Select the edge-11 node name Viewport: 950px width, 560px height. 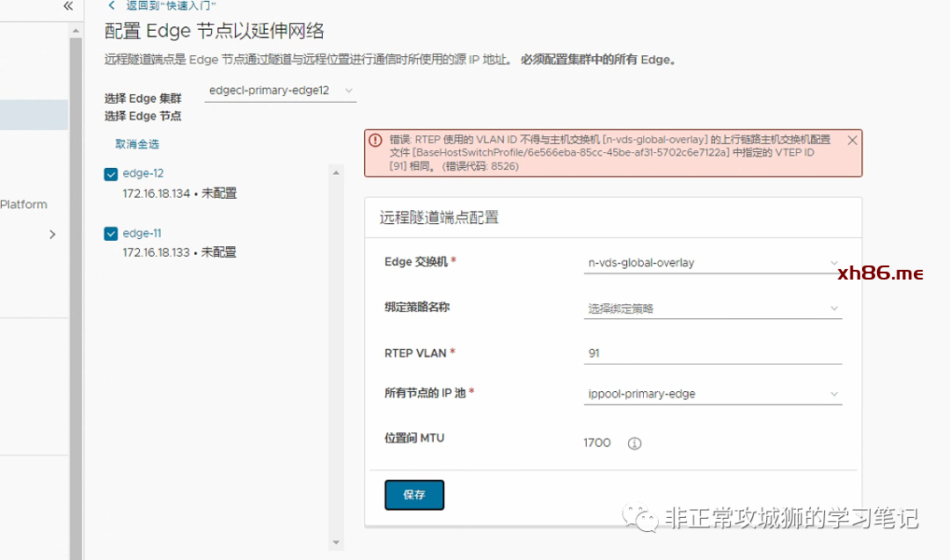[x=142, y=233]
